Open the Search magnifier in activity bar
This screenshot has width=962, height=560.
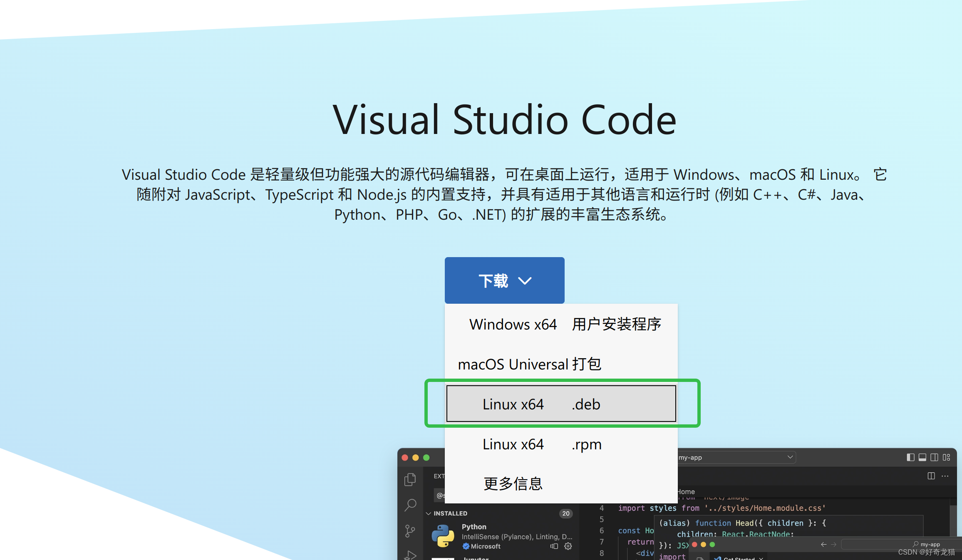point(410,505)
